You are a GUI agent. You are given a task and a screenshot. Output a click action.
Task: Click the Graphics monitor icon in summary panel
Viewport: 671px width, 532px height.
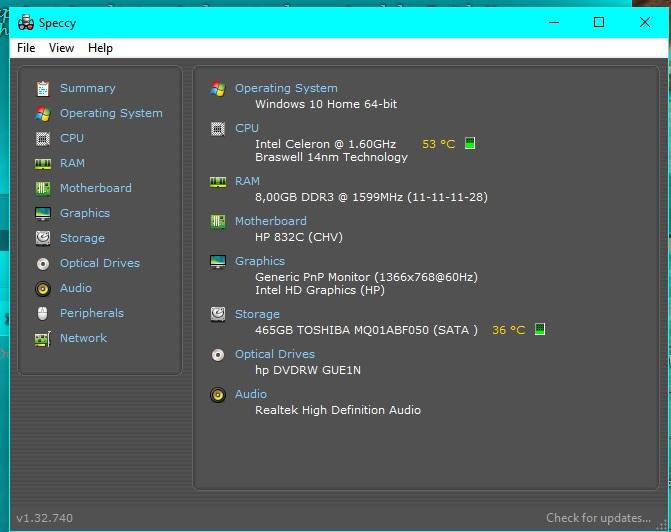(x=218, y=262)
